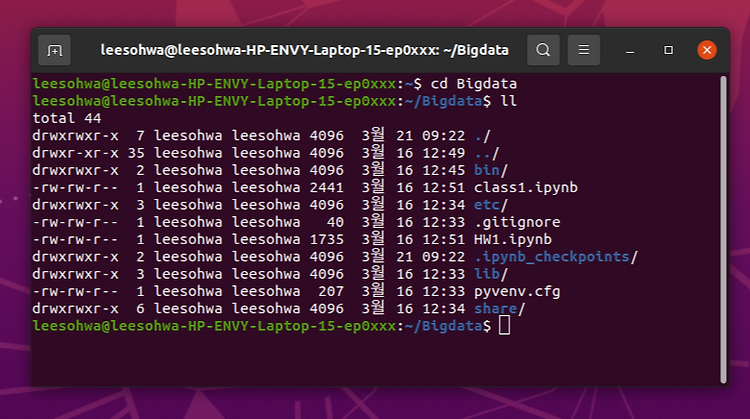Click the 'etc/' directory name
Screen dimensions: 750x419
pos(491,205)
